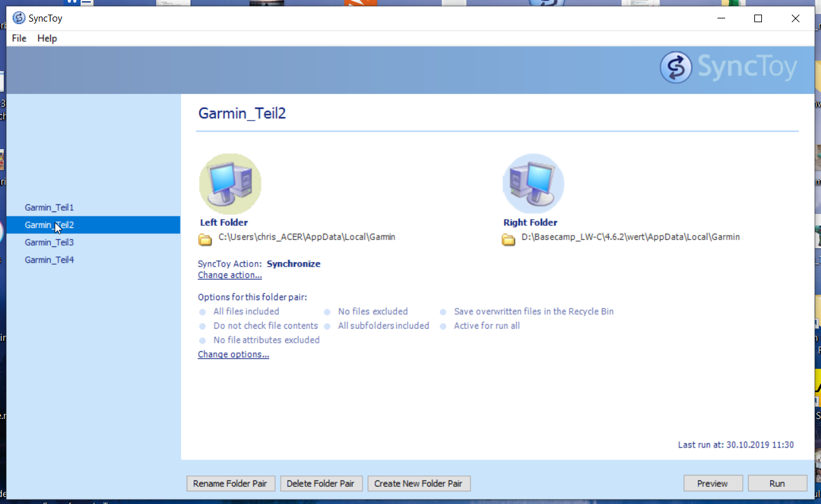Click the Synchronize action label
Screen dimensions: 821x504
293,263
